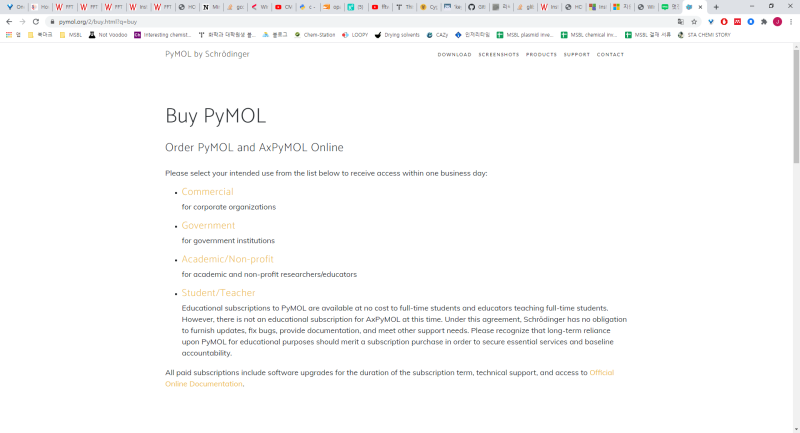Open the Apps shortcut in bookmarks bar
This screenshot has height=433, width=800.
(x=13, y=35)
